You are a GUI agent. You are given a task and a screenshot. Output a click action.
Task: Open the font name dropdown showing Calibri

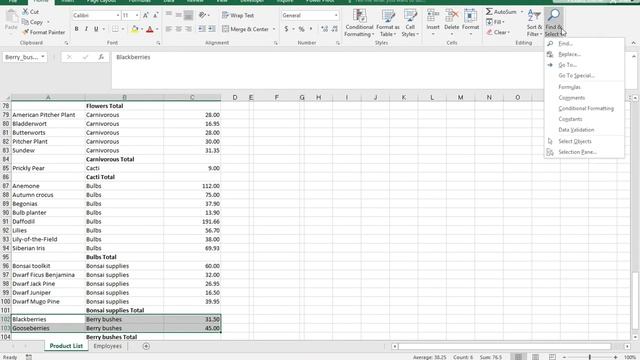(x=118, y=16)
